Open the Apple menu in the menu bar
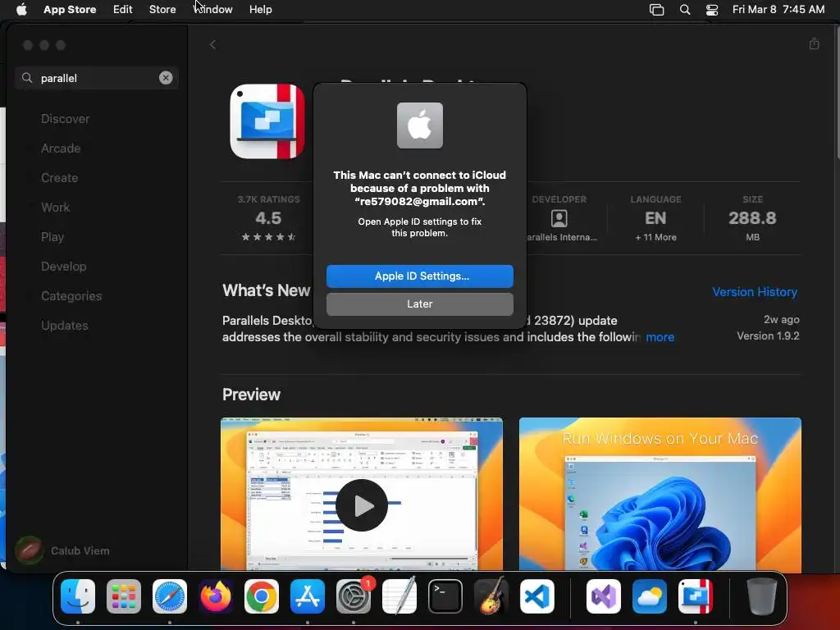The image size is (840, 630). pos(21,9)
